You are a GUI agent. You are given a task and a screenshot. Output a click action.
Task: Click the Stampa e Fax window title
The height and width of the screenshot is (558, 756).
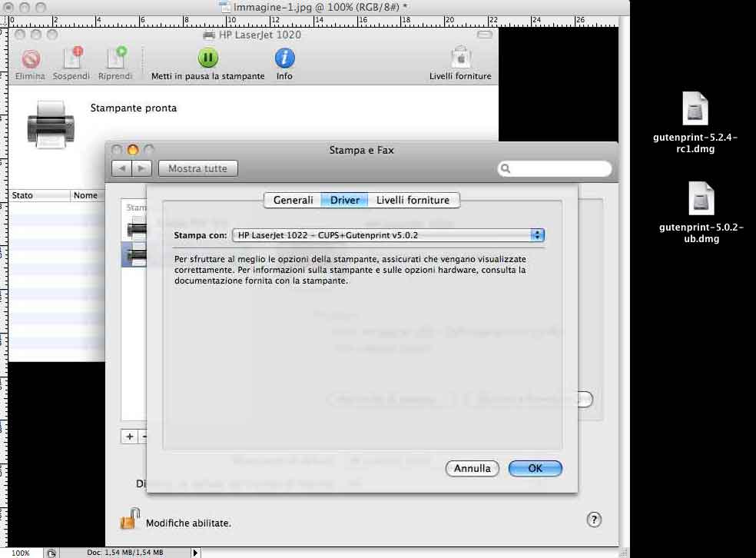[362, 150]
